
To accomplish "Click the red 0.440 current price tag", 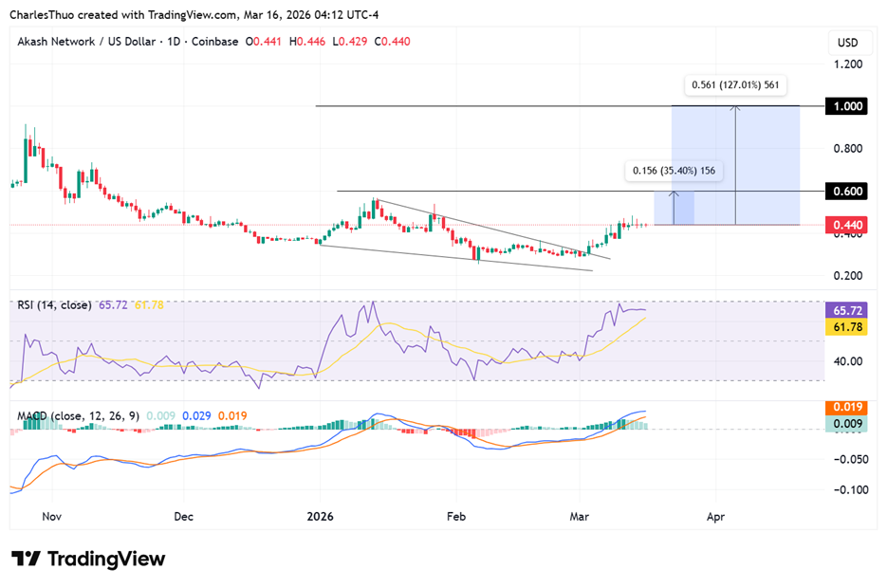I will (x=847, y=226).
